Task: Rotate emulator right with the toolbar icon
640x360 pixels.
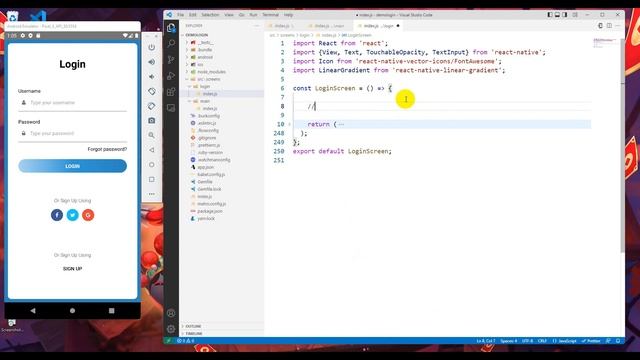Action: 151,106
